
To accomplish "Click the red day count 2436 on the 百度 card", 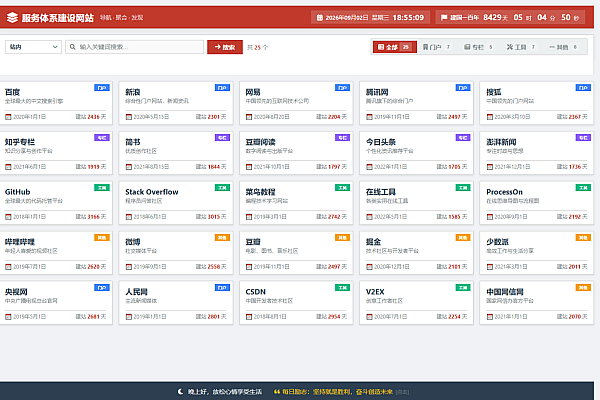I will pos(93,117).
